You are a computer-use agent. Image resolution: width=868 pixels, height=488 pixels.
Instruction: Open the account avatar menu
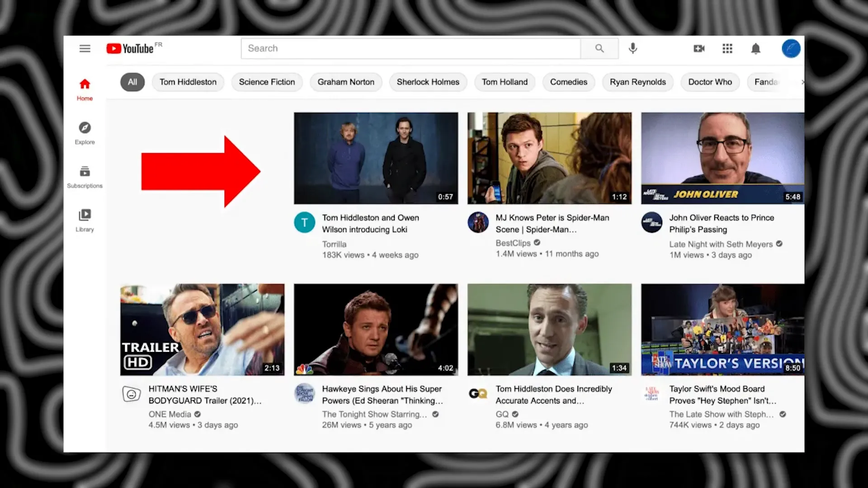pos(791,48)
